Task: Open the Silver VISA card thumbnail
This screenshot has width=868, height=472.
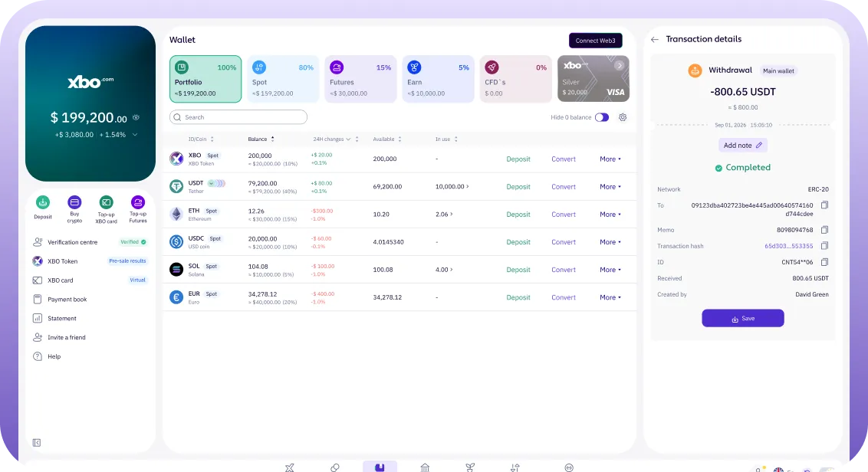Action: pos(593,79)
